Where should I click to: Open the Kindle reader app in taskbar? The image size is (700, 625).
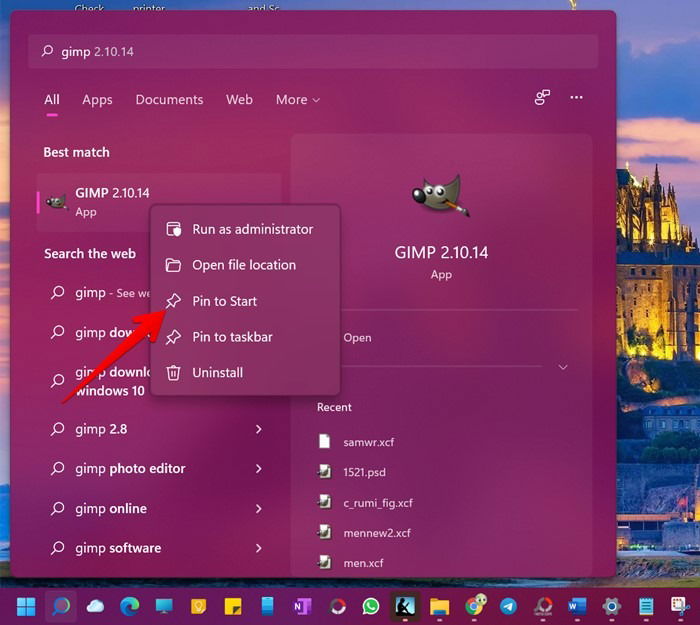point(405,606)
